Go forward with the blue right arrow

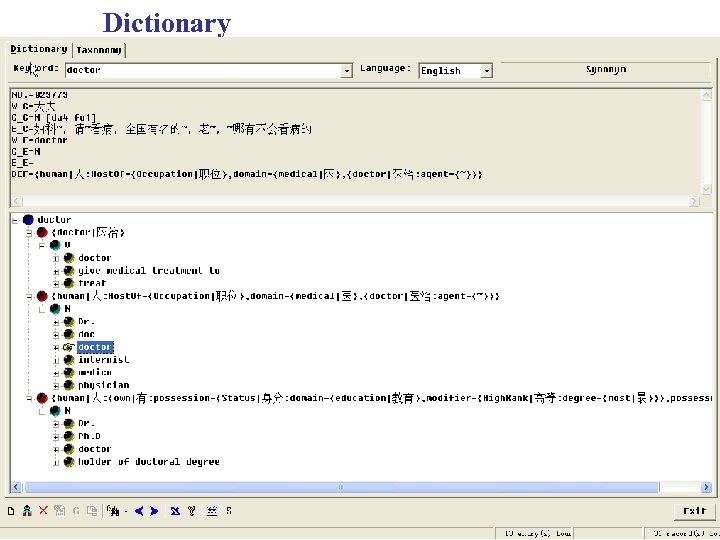[154, 511]
